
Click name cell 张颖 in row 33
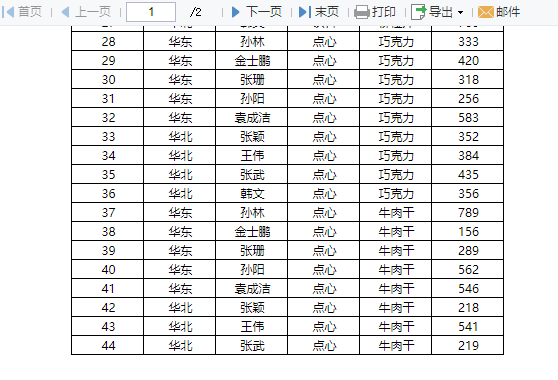(x=251, y=136)
